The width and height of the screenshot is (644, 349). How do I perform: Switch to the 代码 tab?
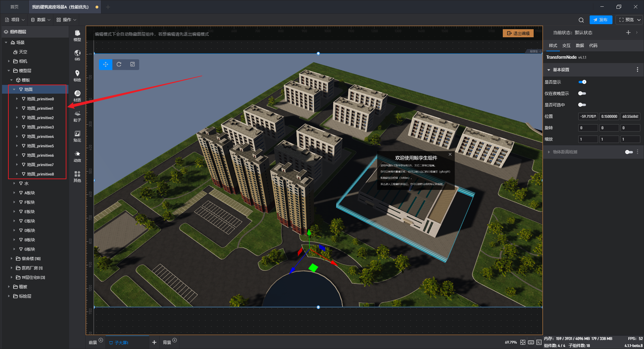coord(593,46)
